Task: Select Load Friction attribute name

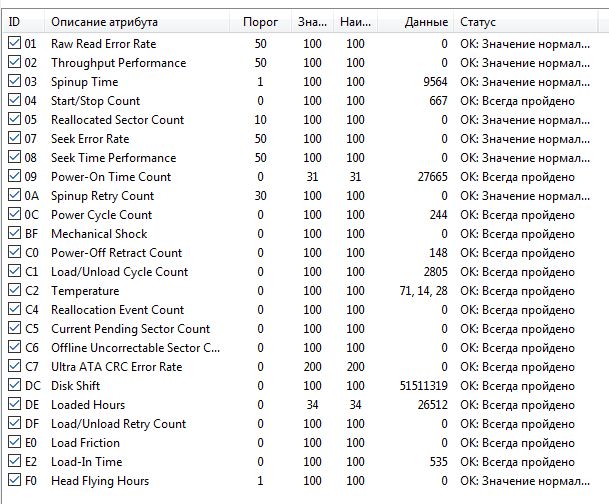Action: [85, 443]
